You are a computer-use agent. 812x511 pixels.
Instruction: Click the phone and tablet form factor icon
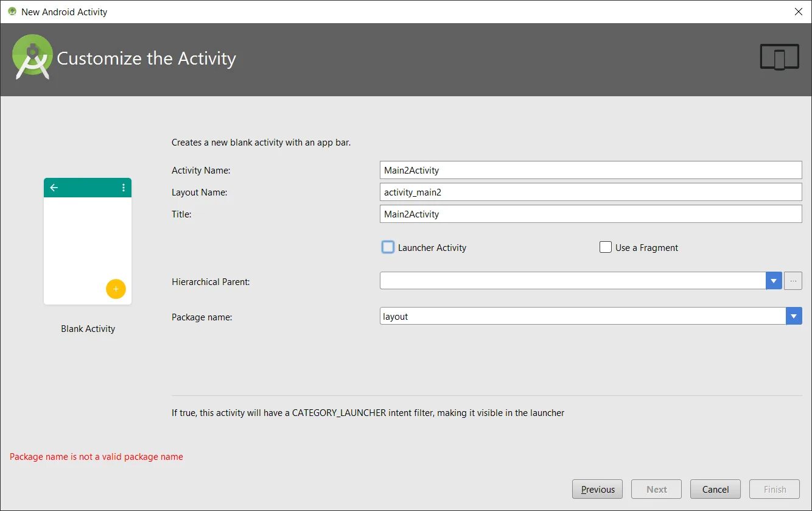coord(779,57)
